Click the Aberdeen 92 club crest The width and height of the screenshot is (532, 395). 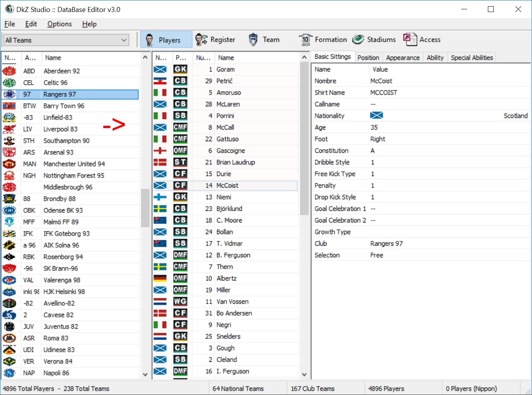click(9, 71)
